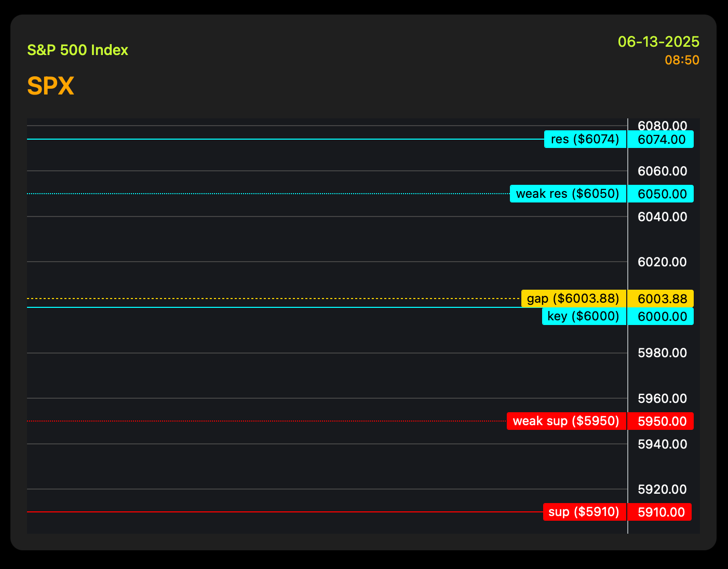The height and width of the screenshot is (569, 728).
Task: Click the red 5910.00 price tag
Action: tap(659, 512)
